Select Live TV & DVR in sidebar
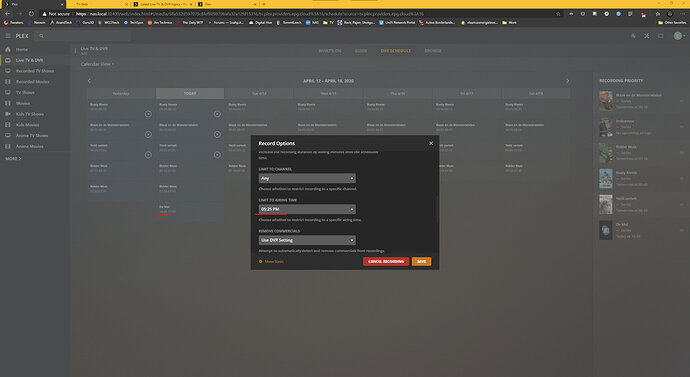This screenshot has width=690, height=377. (29, 60)
